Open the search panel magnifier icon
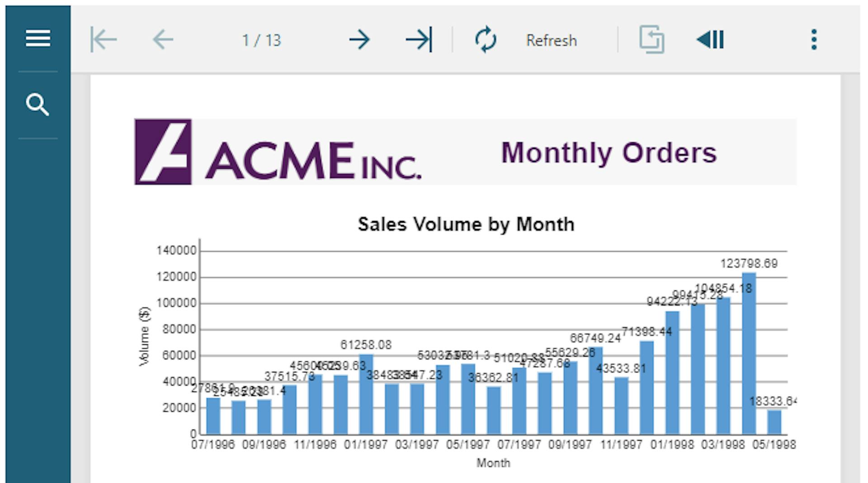868x483 pixels. pyautogui.click(x=38, y=105)
